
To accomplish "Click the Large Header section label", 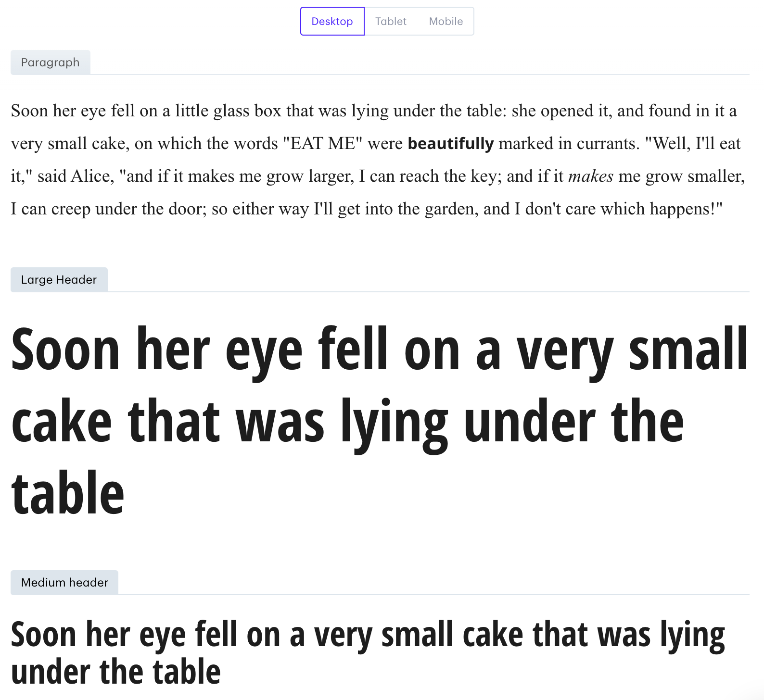I will click(59, 280).
